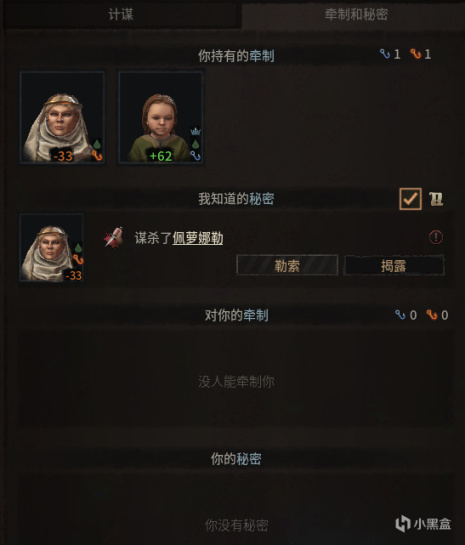Toggle the checkbox beside 我知道的秘密
This screenshot has height=545, width=465.
click(410, 199)
